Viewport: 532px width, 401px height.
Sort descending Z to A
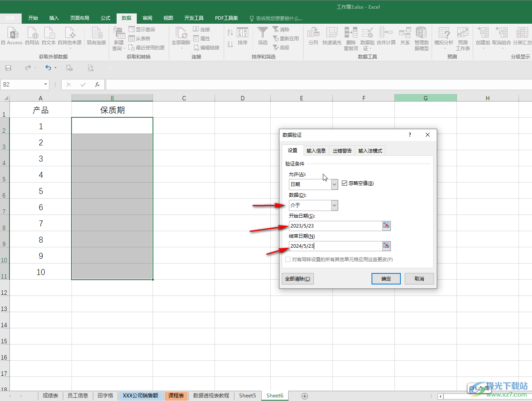tap(230, 44)
